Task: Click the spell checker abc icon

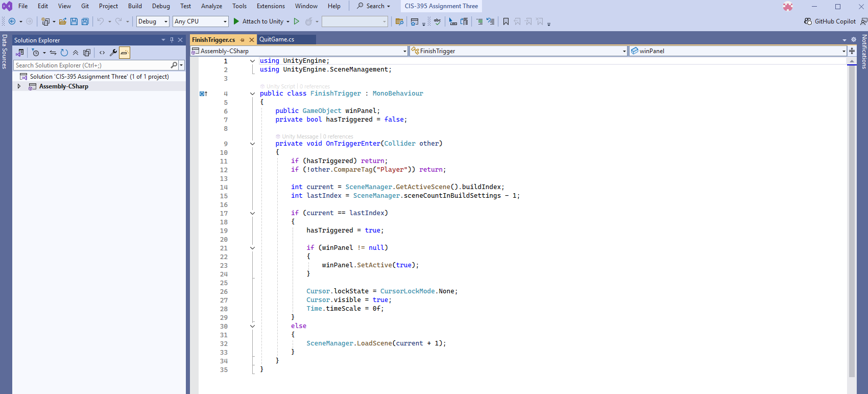Action: click(x=438, y=21)
